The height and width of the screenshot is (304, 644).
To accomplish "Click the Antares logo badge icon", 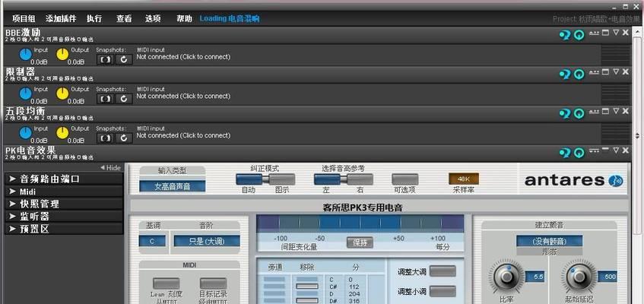I will pyautogui.click(x=615, y=181).
